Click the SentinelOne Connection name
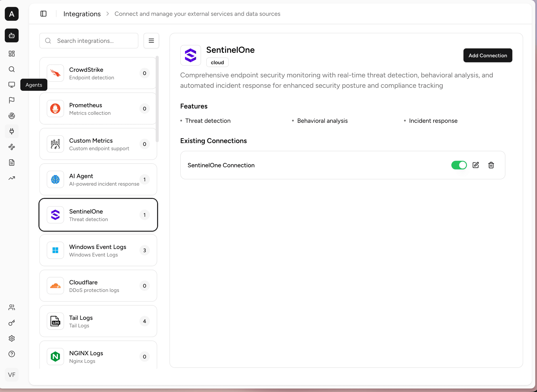Image resolution: width=537 pixels, height=392 pixels. [x=221, y=165]
